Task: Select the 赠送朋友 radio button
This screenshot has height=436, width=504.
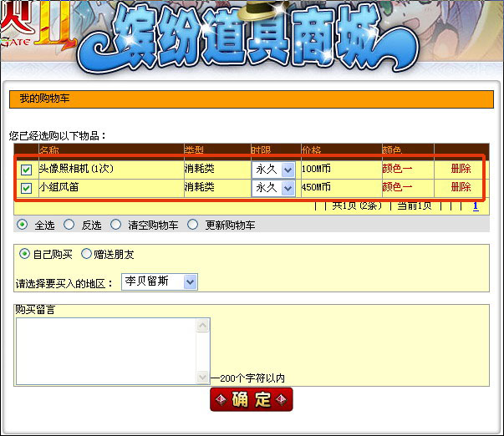Action: click(86, 254)
